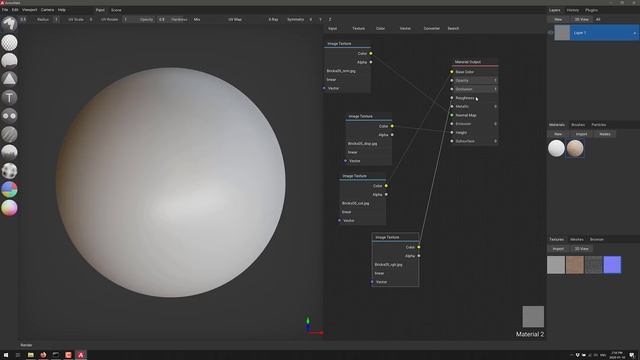This screenshot has height=360, width=640.
Task: Select the purple normal map texture thumbnail
Action: pyautogui.click(x=612, y=264)
